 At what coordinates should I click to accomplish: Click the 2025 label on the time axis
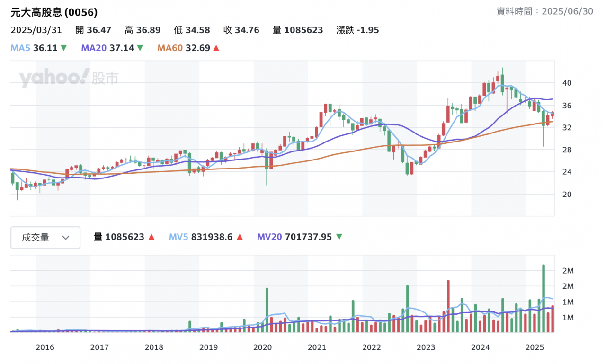pos(535,347)
